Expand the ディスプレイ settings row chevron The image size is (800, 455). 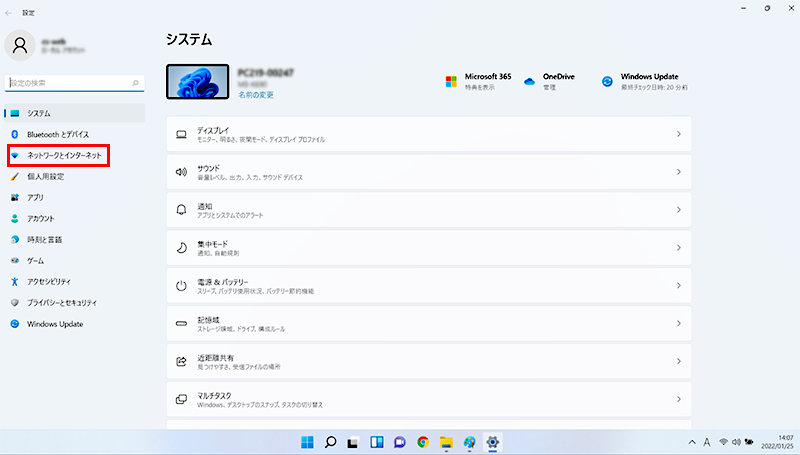tap(678, 134)
